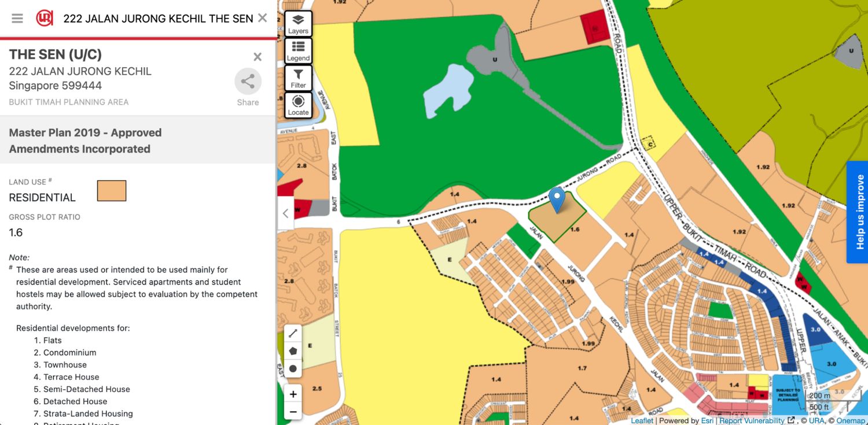The image size is (868, 425).
Task: Open the hamburger menu
Action: tap(17, 19)
